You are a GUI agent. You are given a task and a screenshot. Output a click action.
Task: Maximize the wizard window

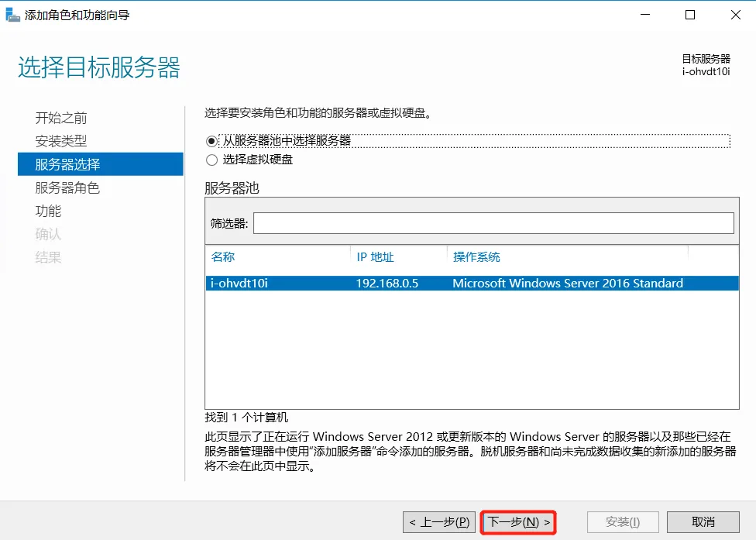(x=690, y=15)
